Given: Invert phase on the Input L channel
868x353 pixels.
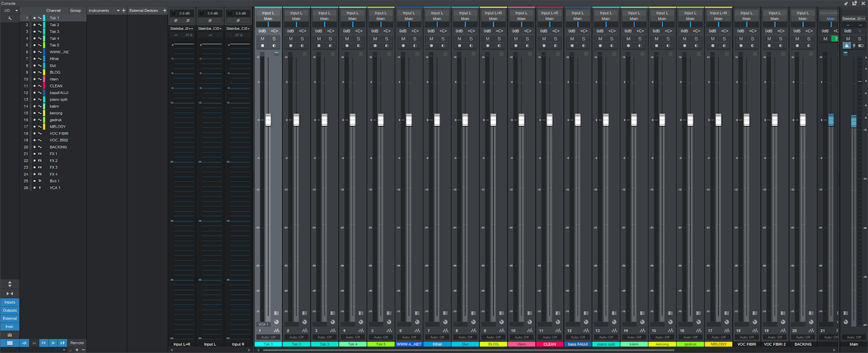Looking at the screenshot, I should [x=211, y=20].
